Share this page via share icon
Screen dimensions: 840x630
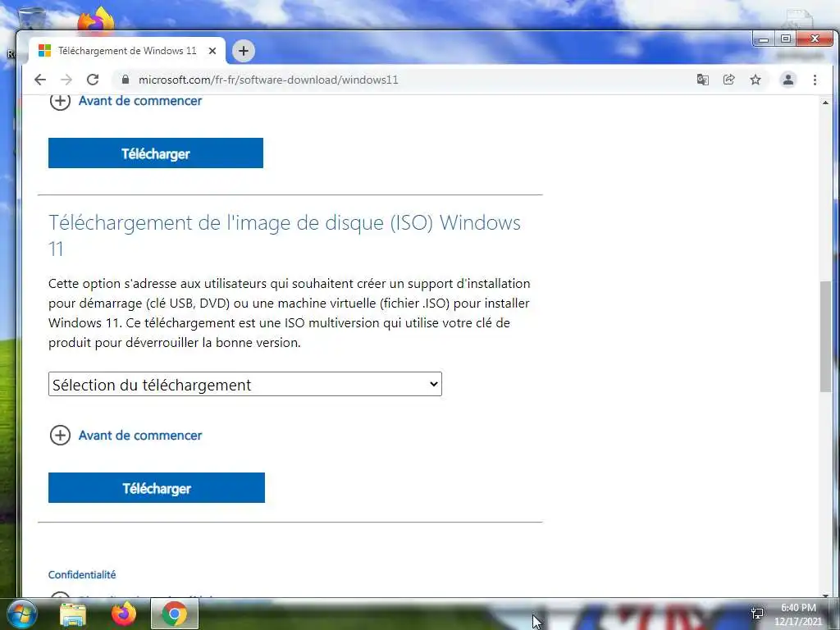coord(728,80)
